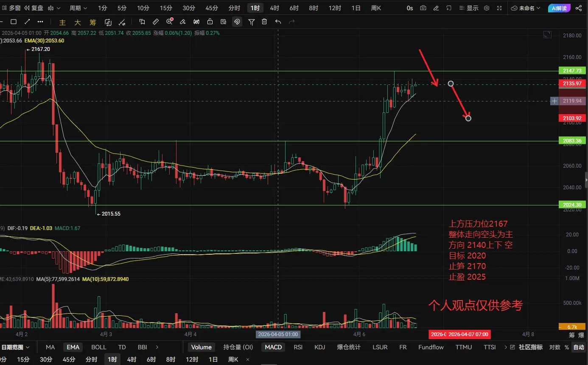Switch to 4时 timeframe in top bar
This screenshot has width=588, height=365.
(x=274, y=8)
